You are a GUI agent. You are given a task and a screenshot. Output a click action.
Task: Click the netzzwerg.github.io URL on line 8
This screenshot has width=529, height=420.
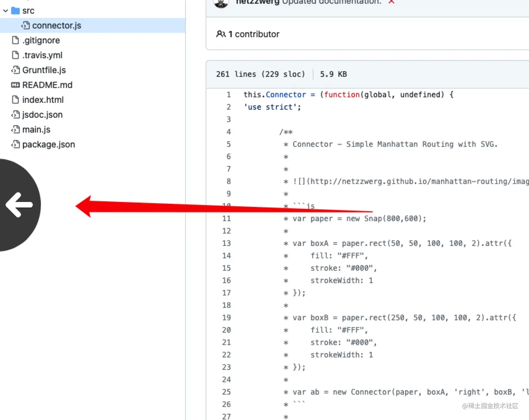pyautogui.click(x=420, y=181)
